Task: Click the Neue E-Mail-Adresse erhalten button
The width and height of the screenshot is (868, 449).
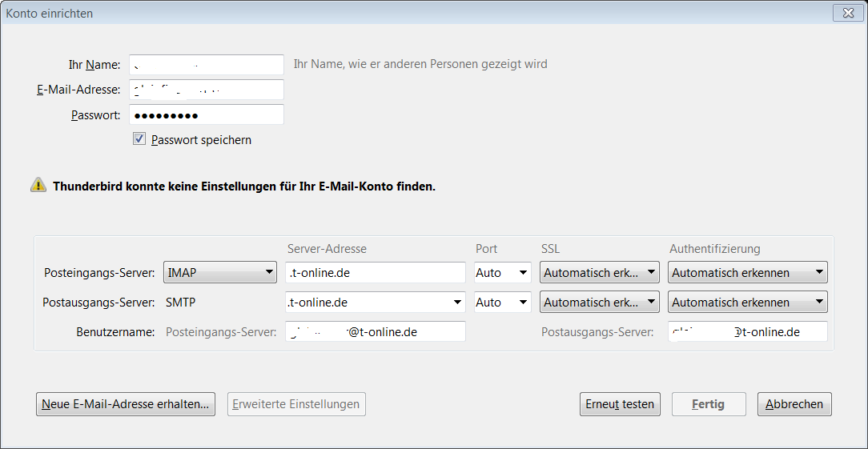Action: pos(126,404)
